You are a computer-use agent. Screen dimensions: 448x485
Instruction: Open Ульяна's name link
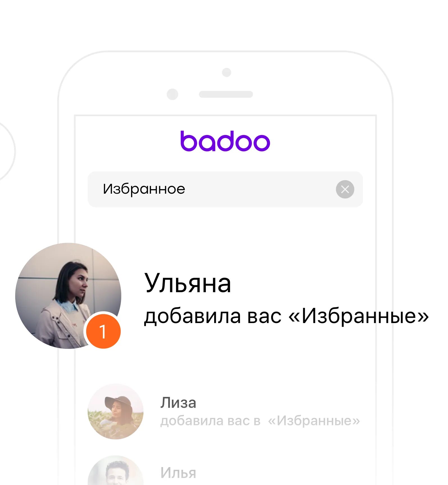pos(188,283)
